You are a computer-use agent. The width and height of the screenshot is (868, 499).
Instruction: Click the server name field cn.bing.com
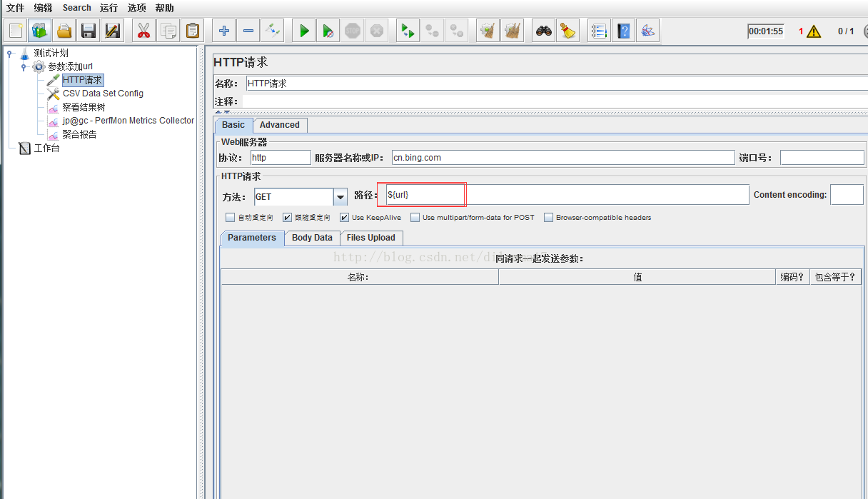pyautogui.click(x=563, y=158)
